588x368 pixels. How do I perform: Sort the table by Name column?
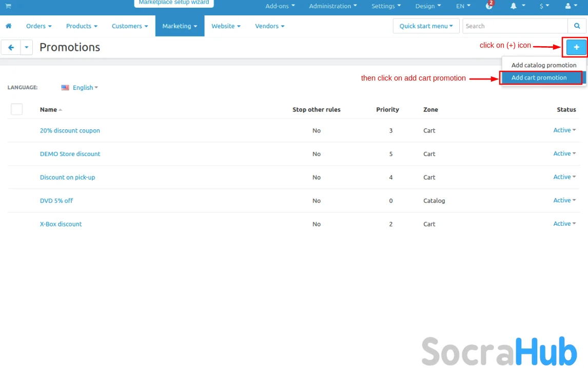[x=49, y=110]
